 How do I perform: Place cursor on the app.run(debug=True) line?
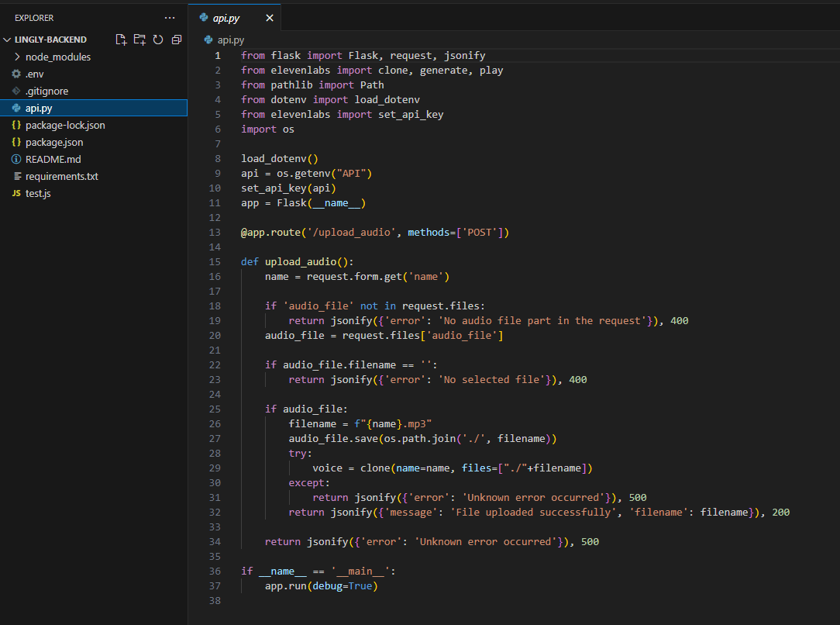coord(321,586)
